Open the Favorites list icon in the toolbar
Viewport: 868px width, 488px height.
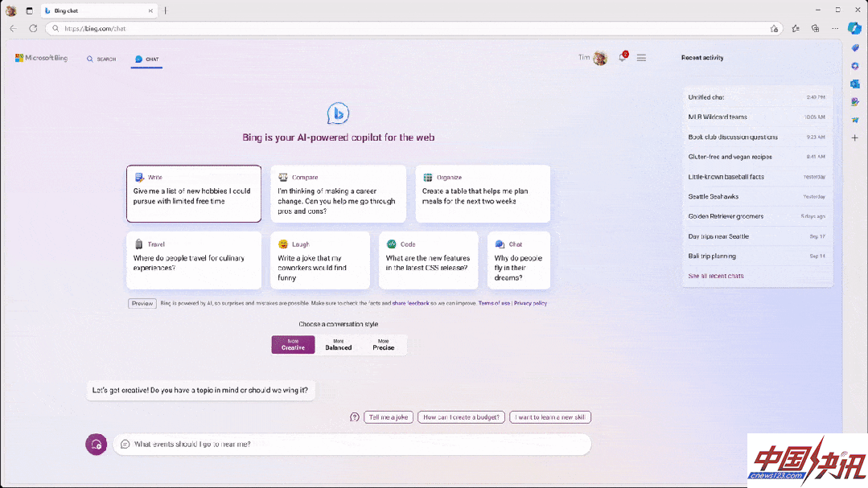pos(796,28)
